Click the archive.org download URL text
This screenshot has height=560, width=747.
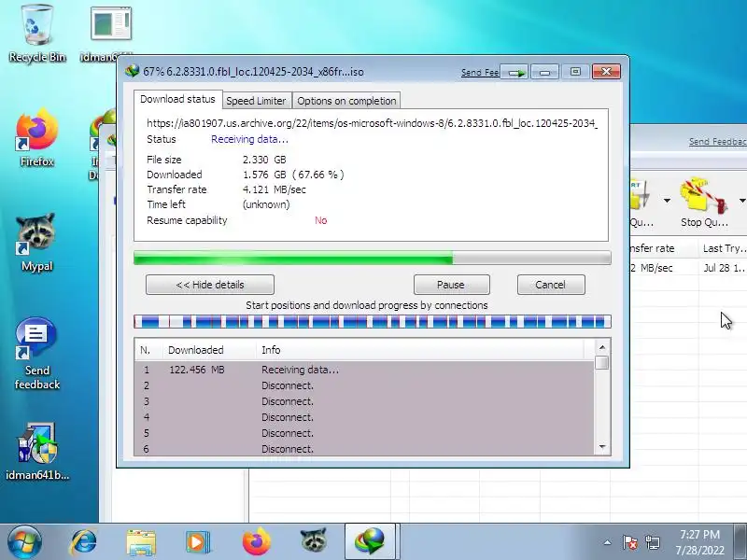[x=372, y=123]
